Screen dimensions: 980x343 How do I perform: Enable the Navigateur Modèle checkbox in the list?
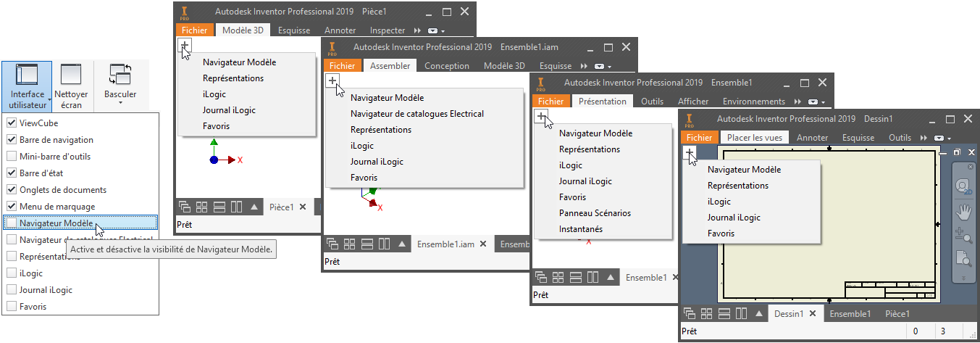coord(12,223)
